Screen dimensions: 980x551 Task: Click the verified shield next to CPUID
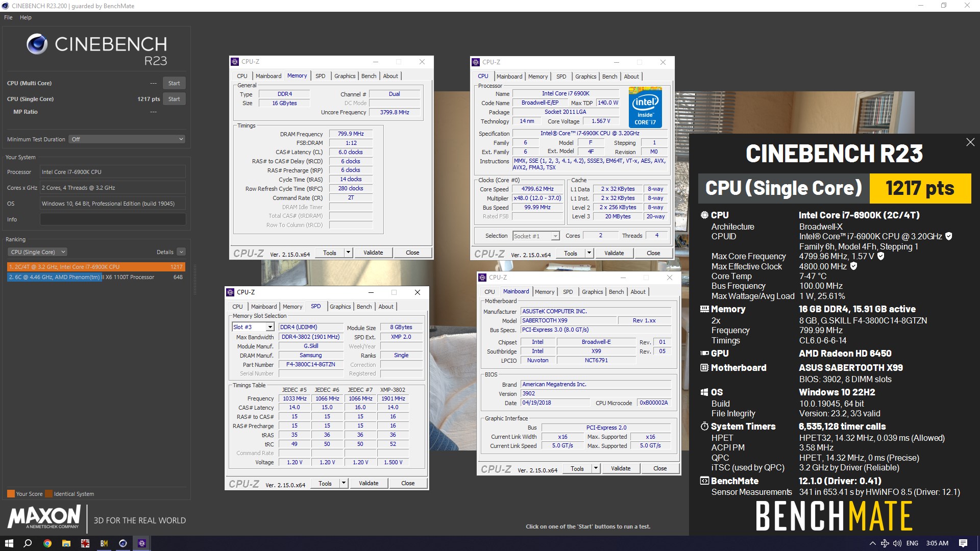pos(949,236)
